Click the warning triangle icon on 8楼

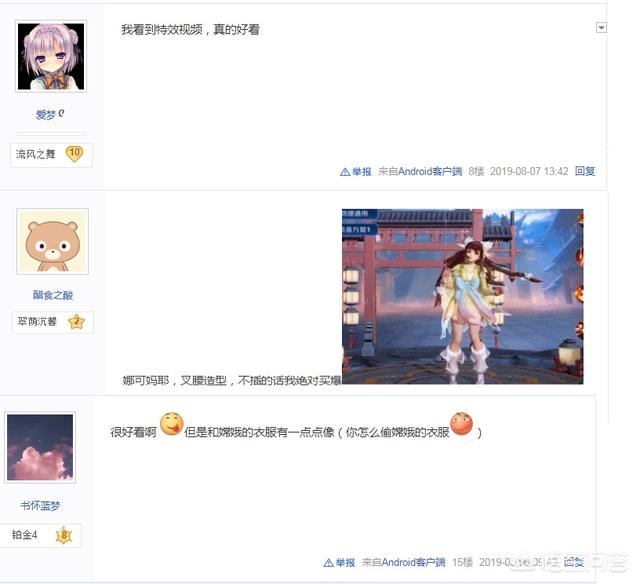345,172
